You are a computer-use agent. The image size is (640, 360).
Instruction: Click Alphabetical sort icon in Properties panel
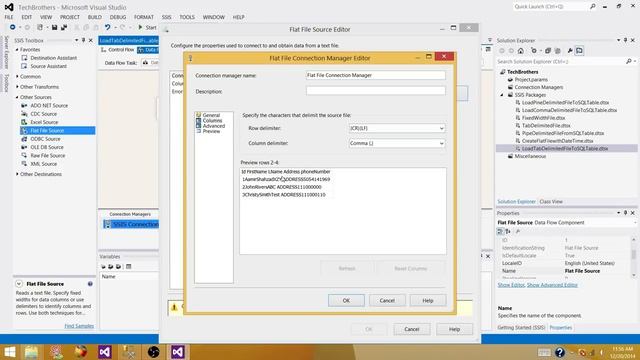pyautogui.click(x=508, y=231)
